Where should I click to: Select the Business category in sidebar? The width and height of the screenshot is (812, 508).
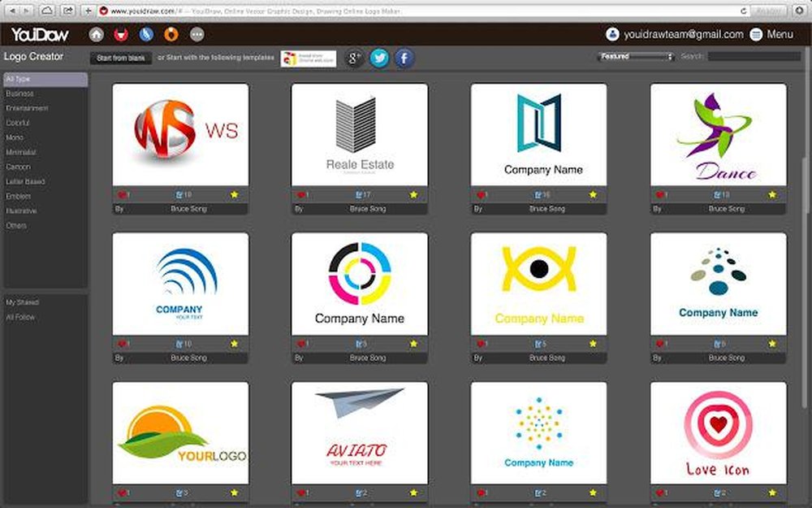(22, 93)
